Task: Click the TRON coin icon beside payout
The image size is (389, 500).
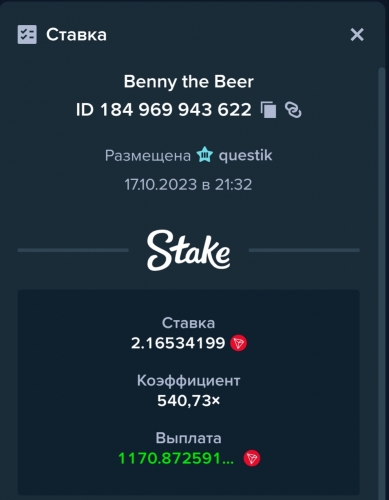Action: coord(252,458)
